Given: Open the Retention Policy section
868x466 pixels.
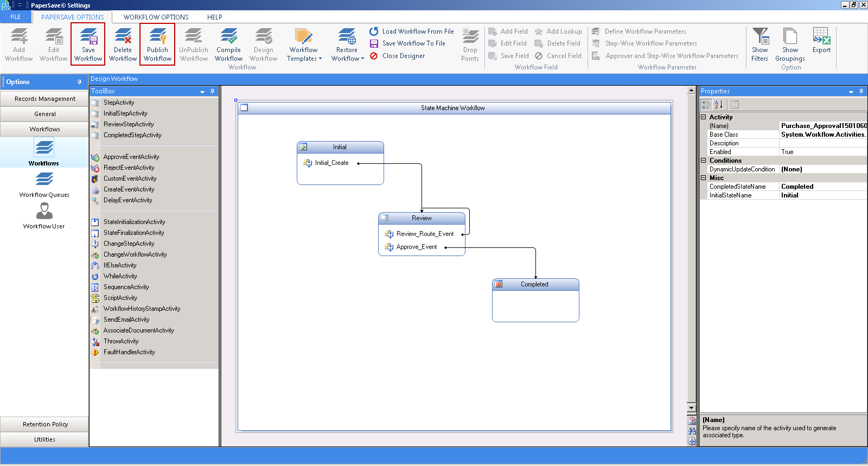Looking at the screenshot, I should [44, 424].
